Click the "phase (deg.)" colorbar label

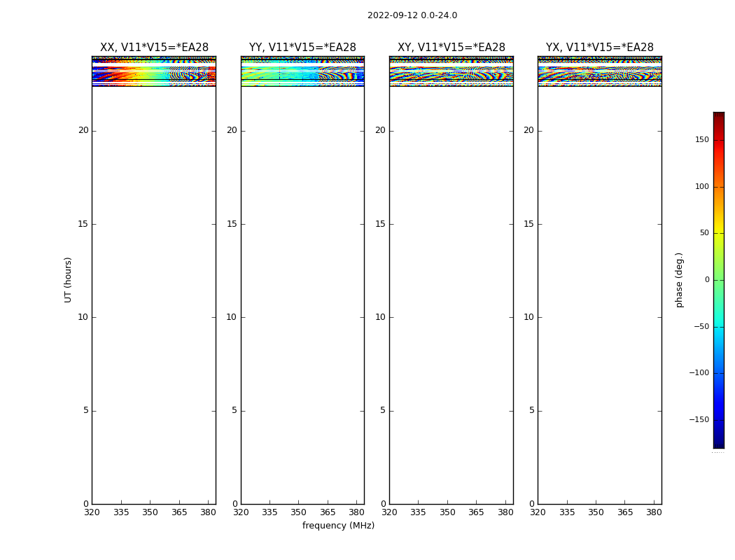coord(679,280)
